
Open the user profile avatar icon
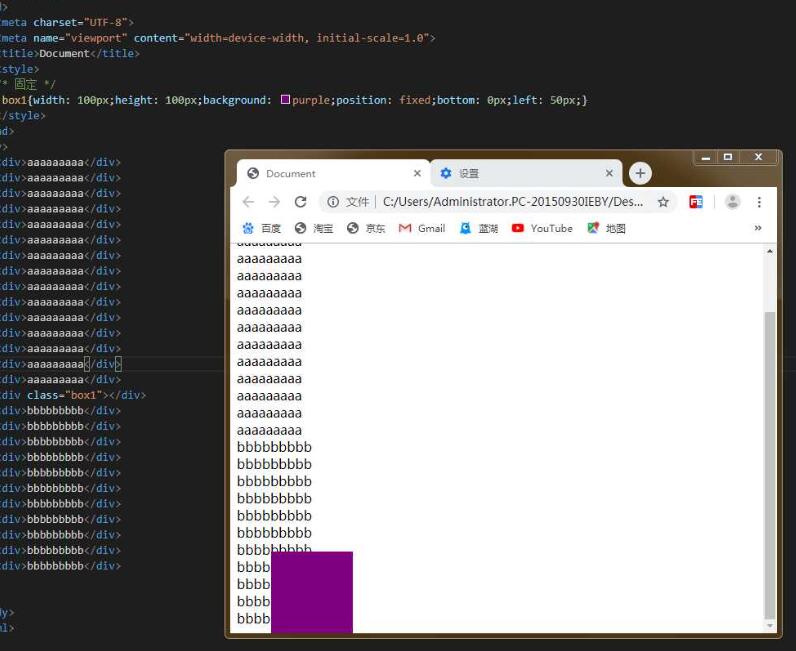(732, 202)
